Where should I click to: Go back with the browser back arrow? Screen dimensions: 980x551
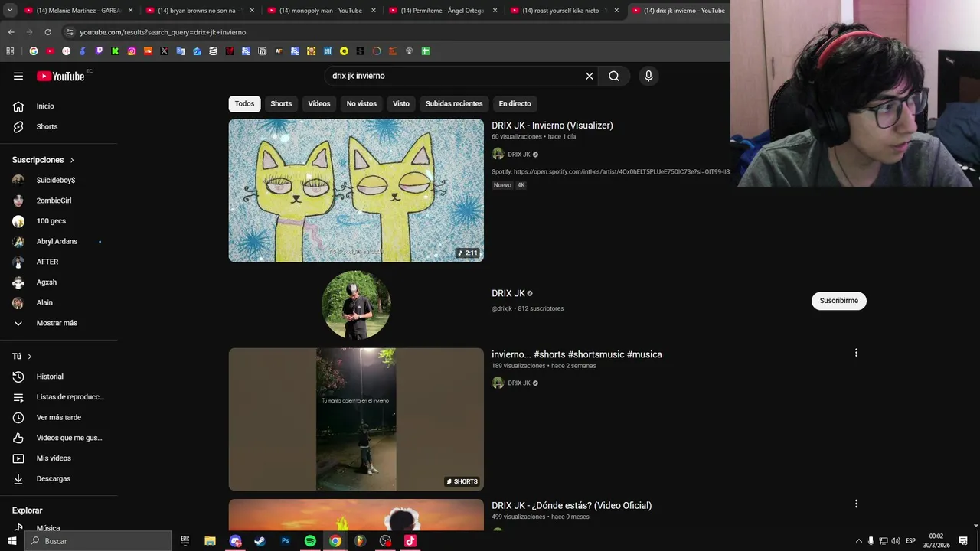[11, 32]
